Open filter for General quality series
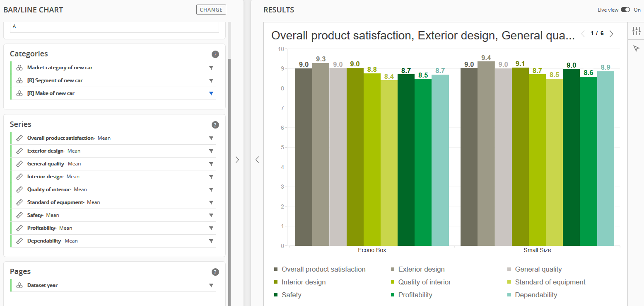 point(211,164)
